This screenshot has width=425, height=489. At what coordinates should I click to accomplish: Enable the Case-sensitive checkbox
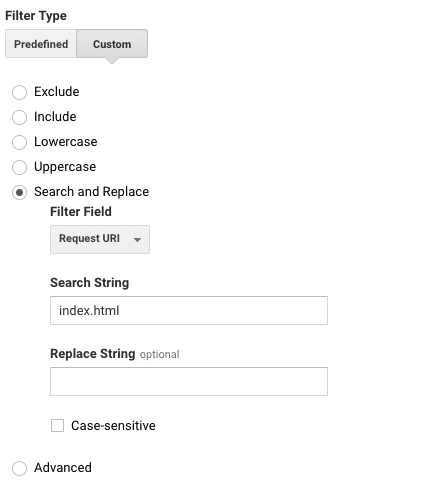[x=57, y=426]
